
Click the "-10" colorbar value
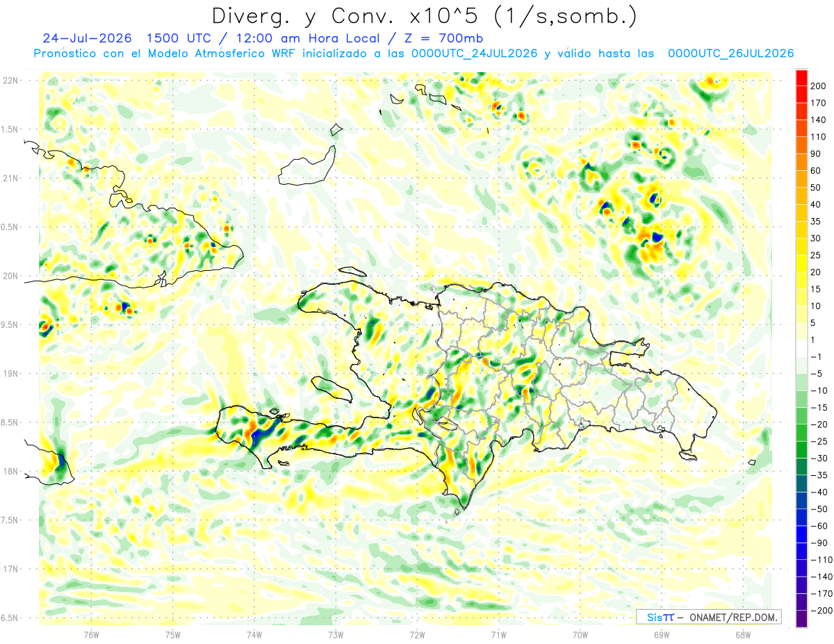click(x=821, y=390)
